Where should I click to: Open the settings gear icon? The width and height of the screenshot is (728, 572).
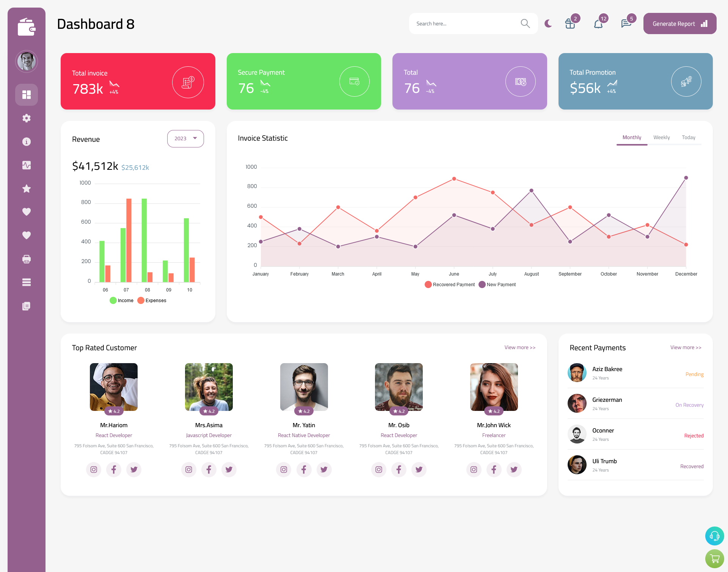(x=26, y=118)
